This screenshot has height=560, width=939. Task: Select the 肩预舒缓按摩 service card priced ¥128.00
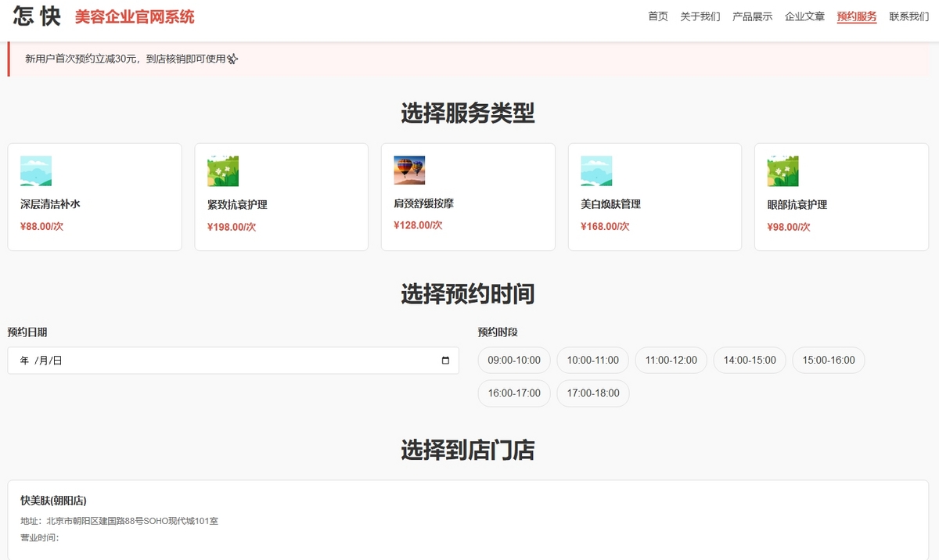point(468,196)
